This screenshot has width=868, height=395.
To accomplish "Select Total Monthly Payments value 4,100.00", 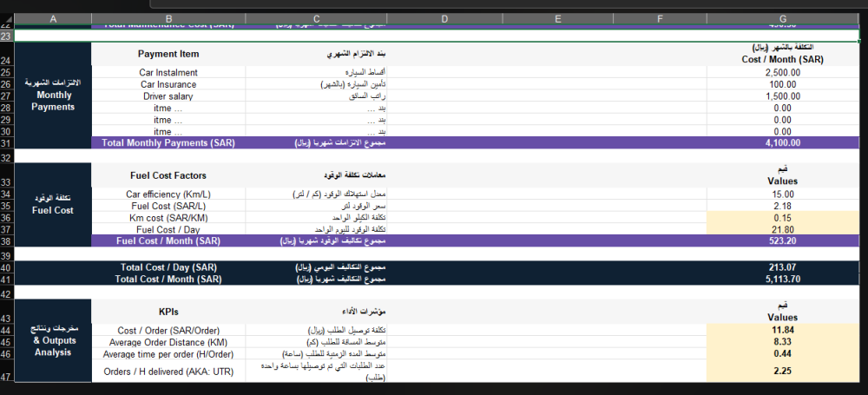I will (782, 143).
